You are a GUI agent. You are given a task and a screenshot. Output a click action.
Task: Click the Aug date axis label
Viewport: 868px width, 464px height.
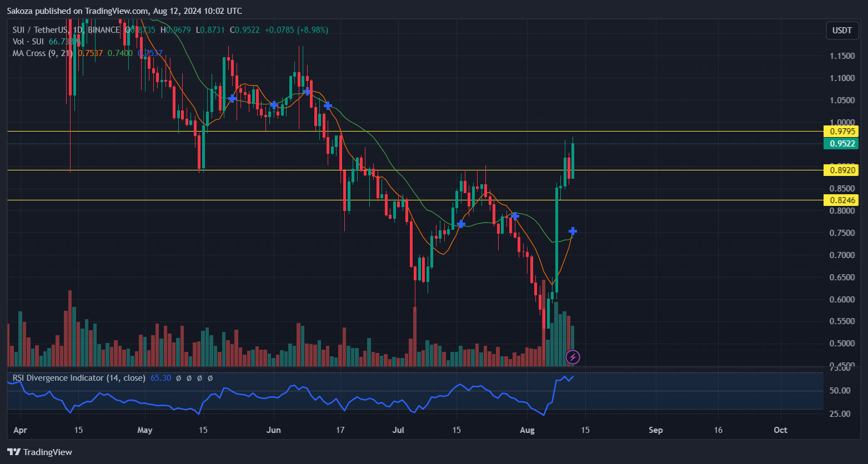click(x=527, y=430)
